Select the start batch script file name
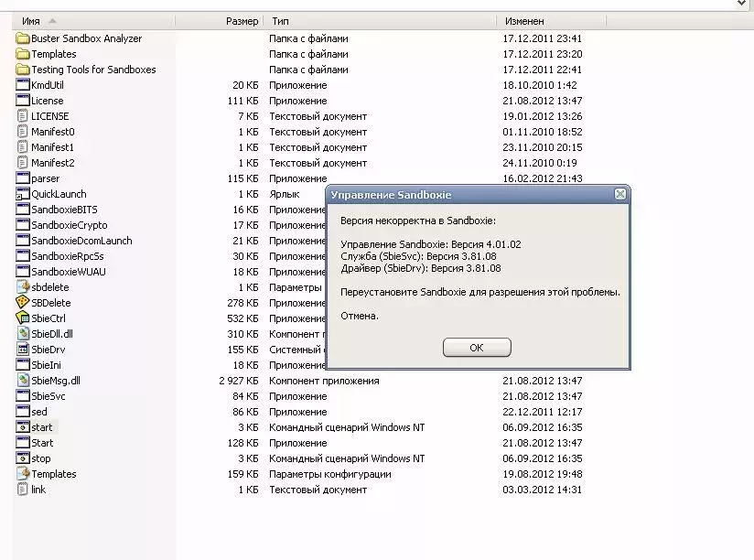 click(42, 427)
